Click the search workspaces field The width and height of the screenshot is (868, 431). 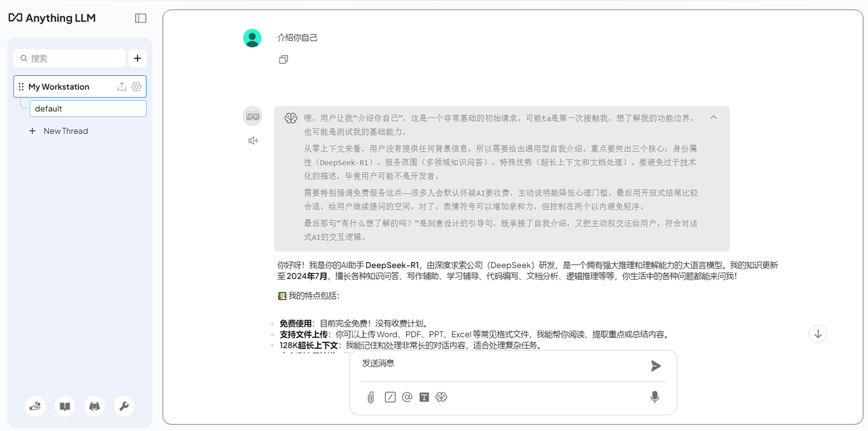click(x=69, y=58)
